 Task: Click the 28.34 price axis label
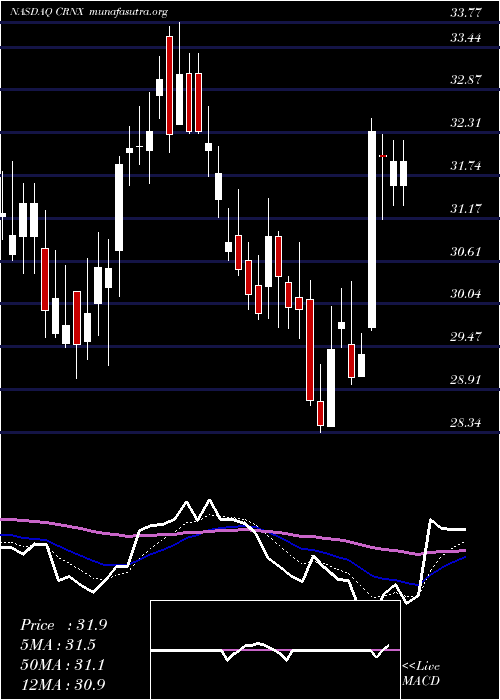point(466,422)
